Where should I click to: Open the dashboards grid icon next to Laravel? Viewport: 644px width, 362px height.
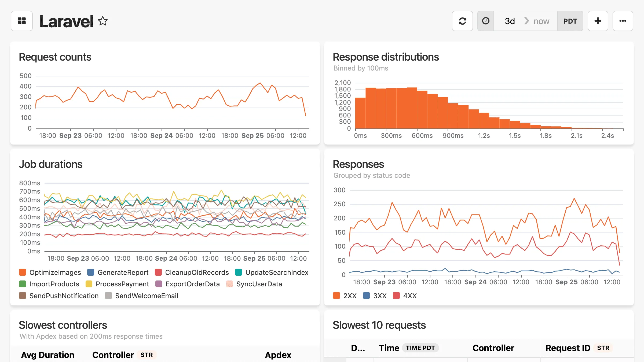pyautogui.click(x=21, y=21)
